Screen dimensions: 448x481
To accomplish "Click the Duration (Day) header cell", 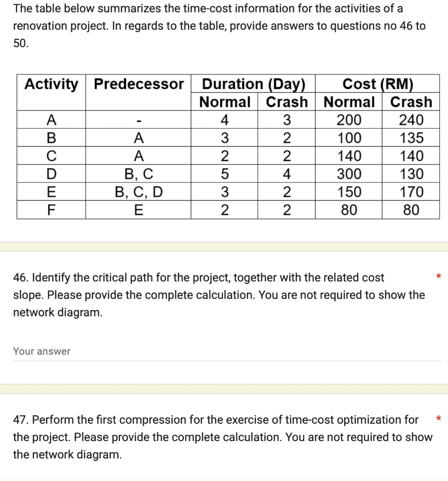I will pos(254,84).
